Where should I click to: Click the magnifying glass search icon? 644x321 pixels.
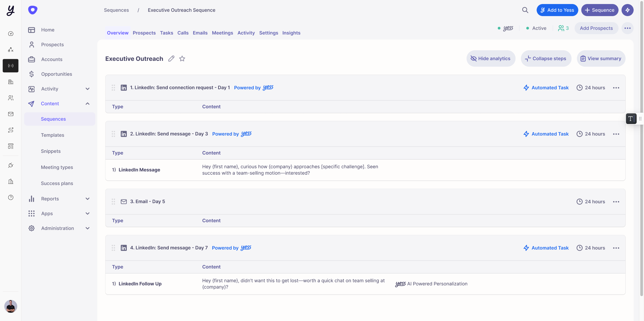pyautogui.click(x=525, y=10)
